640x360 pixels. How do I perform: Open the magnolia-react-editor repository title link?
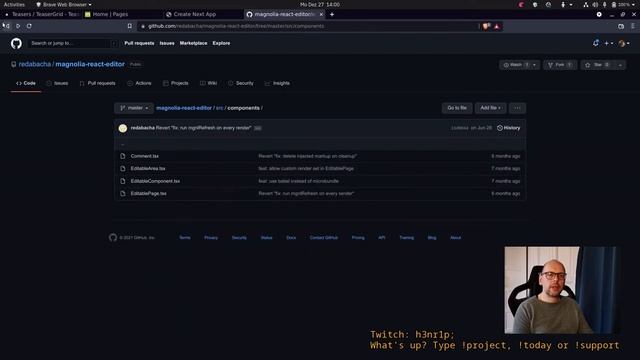pos(90,64)
